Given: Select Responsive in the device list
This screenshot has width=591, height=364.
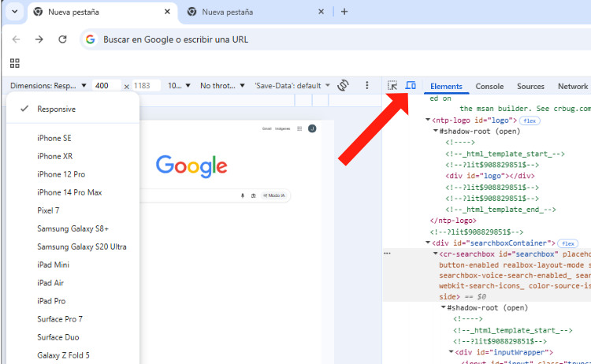Looking at the screenshot, I should pyautogui.click(x=73, y=109).
